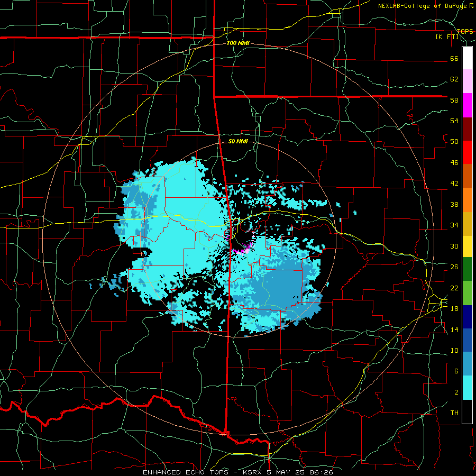This screenshot has height=476, width=476.
Task: Click the KSRX radar site identifier
Action: (253, 472)
